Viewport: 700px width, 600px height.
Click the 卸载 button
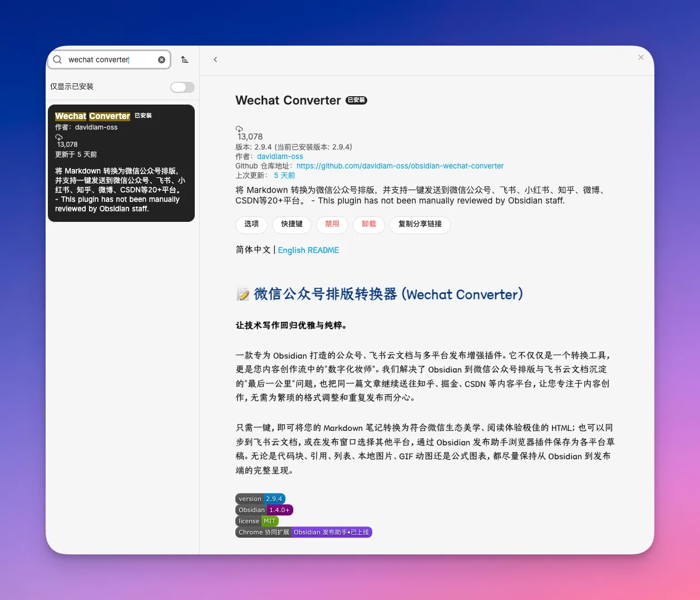point(369,224)
